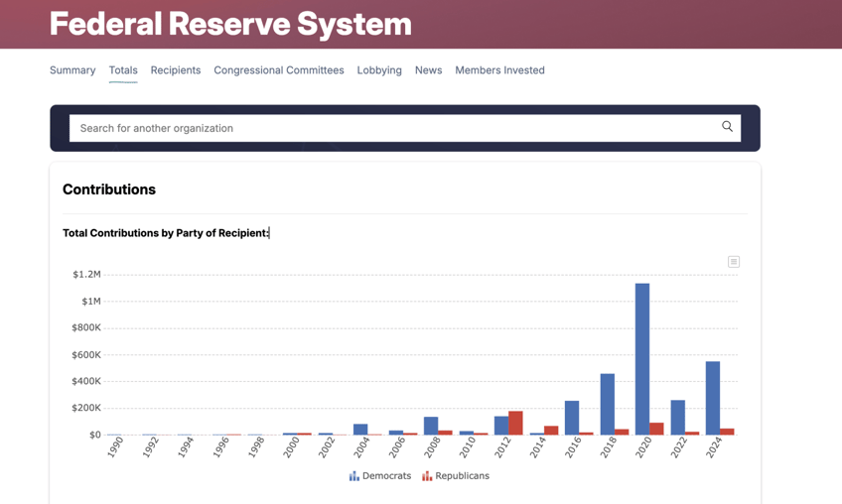Toggle the Democrats legend entry
Image resolution: width=842 pixels, height=504 pixels.
(380, 476)
